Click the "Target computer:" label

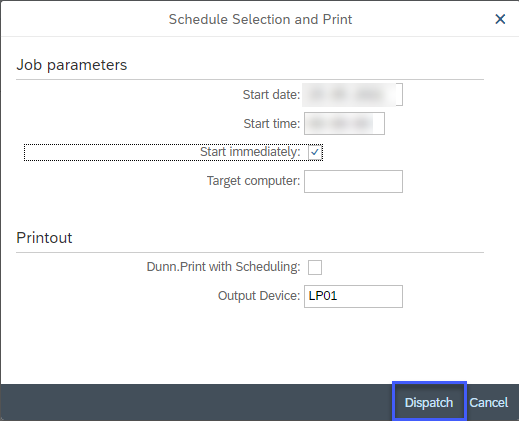253,181
